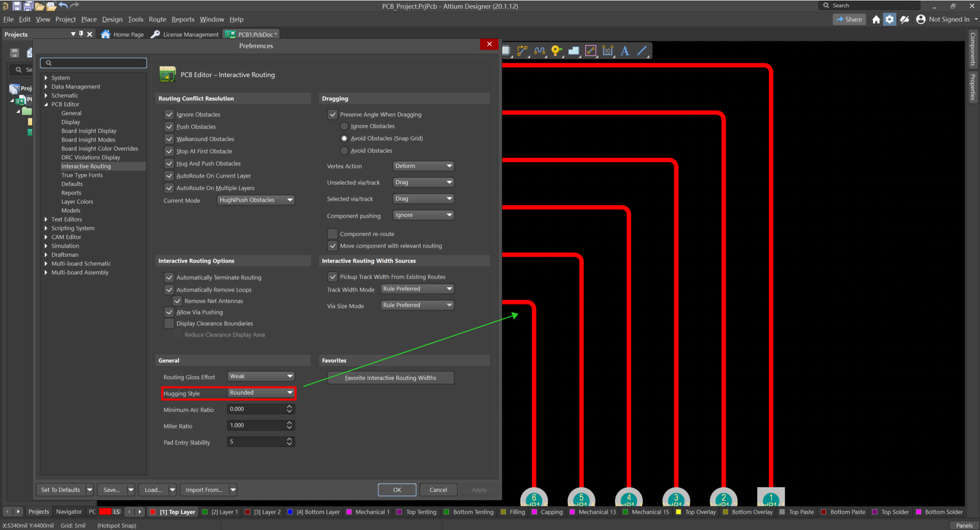
Task: Pin the Projects panel
Action: click(81, 34)
